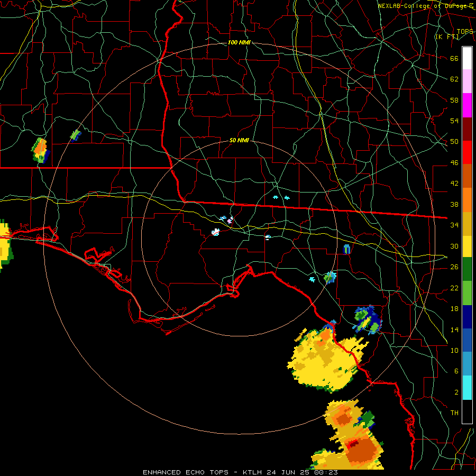Click the NEXLAB-College of DuPage watermark text
Screen dimensions: 476x476
[x=425, y=6]
